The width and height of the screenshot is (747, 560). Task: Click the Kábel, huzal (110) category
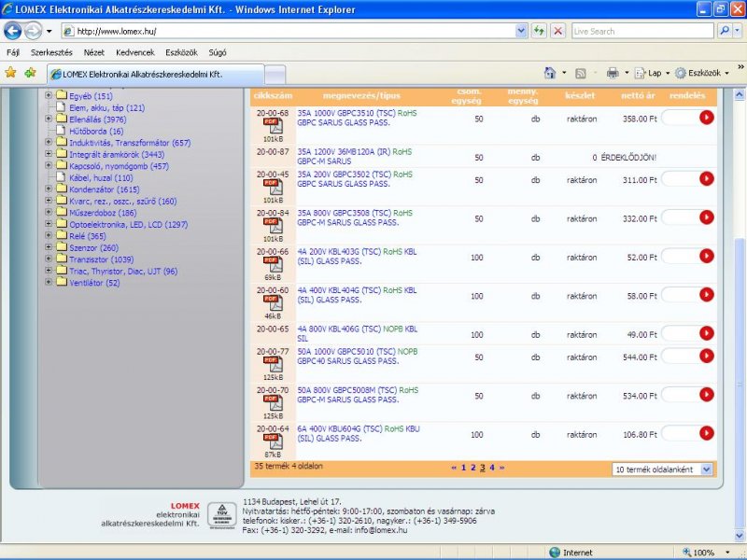click(101, 177)
